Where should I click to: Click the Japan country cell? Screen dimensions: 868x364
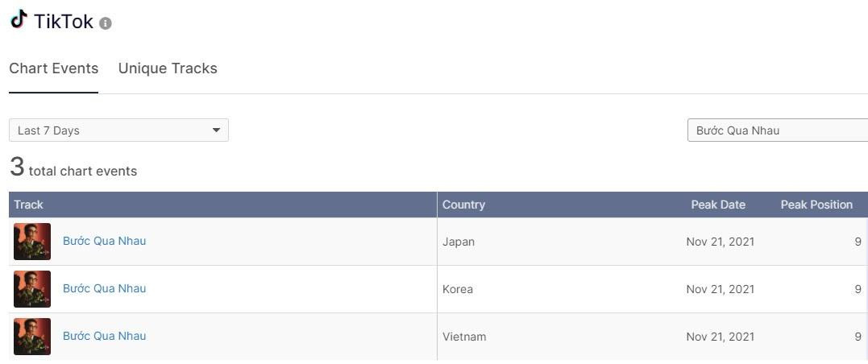[459, 242]
